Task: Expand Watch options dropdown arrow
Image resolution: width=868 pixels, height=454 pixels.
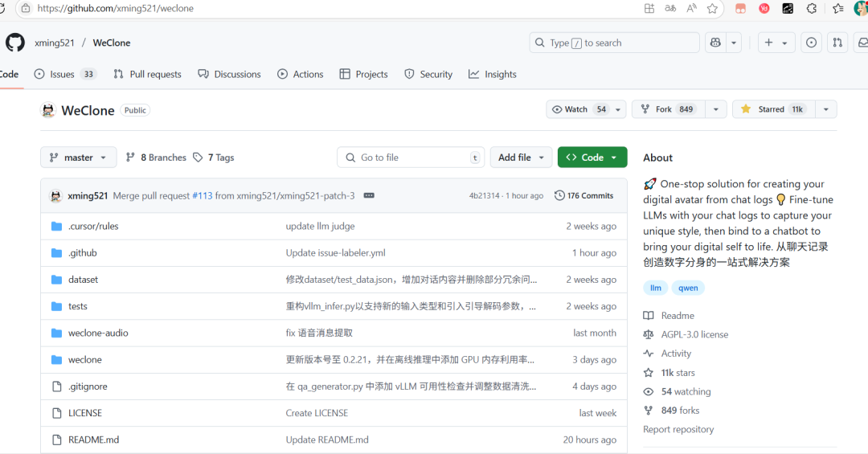Action: pos(618,109)
